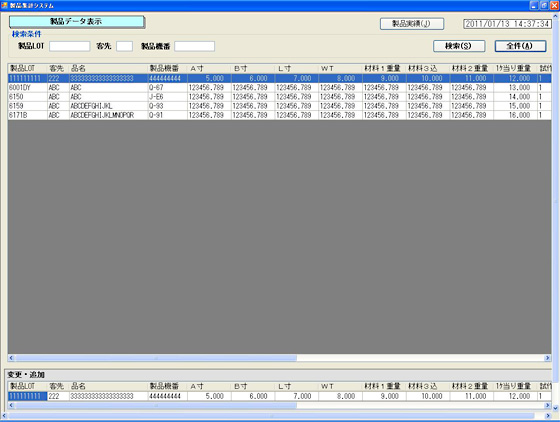The image size is (560, 422).
Task: Select the row with 製品機番 Q-93
Action: (279, 106)
